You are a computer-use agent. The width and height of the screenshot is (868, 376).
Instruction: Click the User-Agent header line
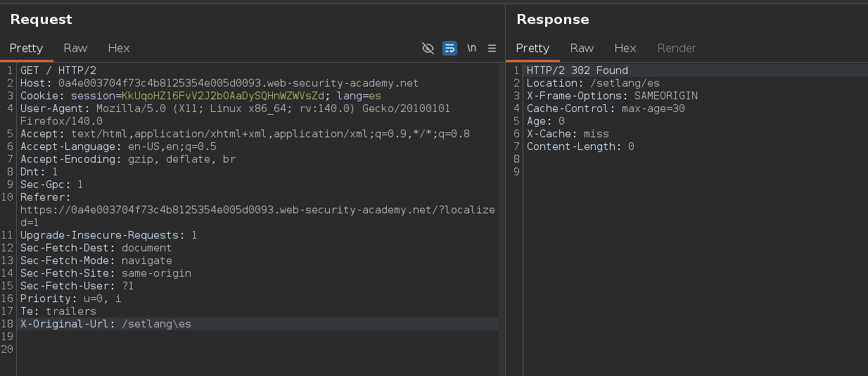(x=236, y=115)
